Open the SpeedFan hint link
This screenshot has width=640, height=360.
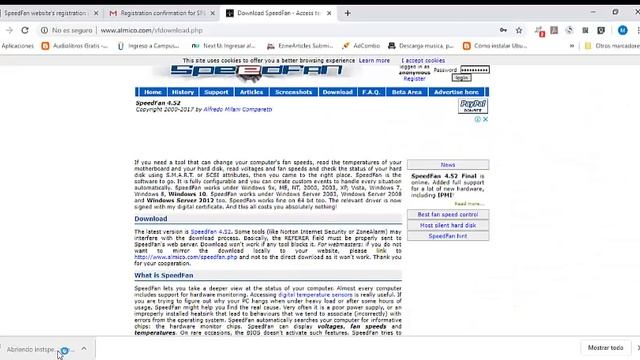448,236
